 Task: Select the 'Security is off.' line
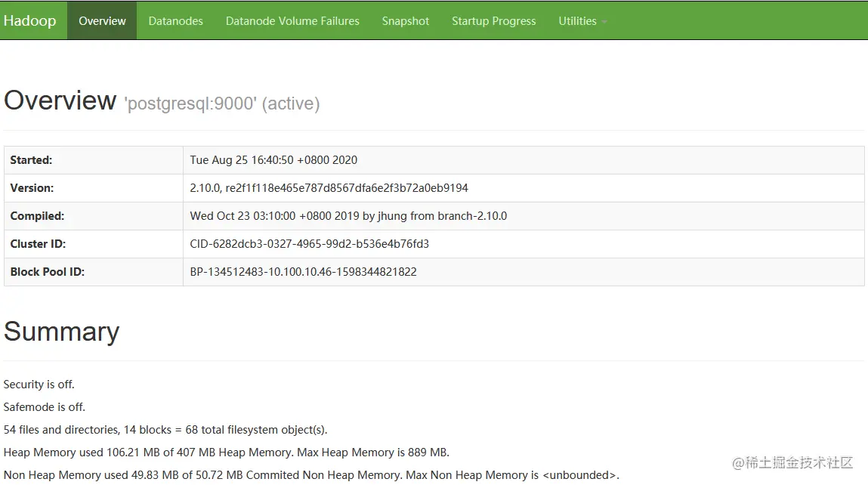tap(39, 385)
